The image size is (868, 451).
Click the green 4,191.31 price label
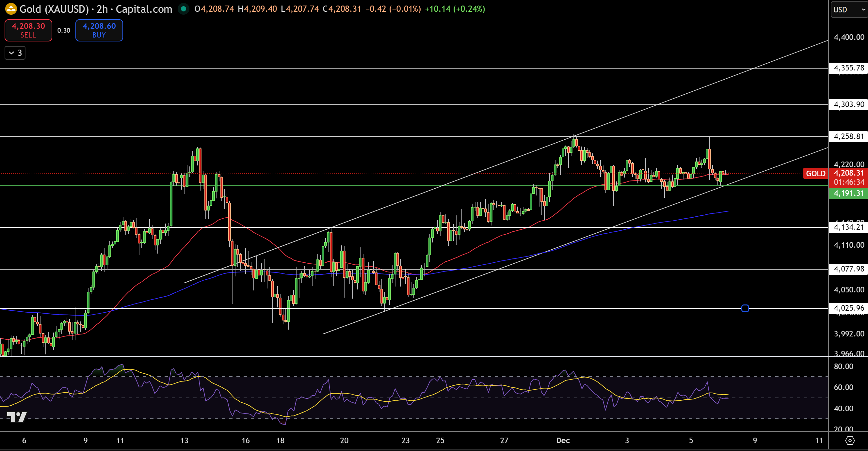tap(848, 193)
